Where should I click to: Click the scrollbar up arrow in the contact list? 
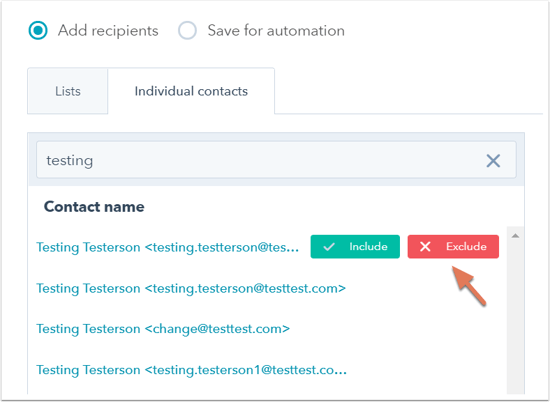pyautogui.click(x=515, y=236)
